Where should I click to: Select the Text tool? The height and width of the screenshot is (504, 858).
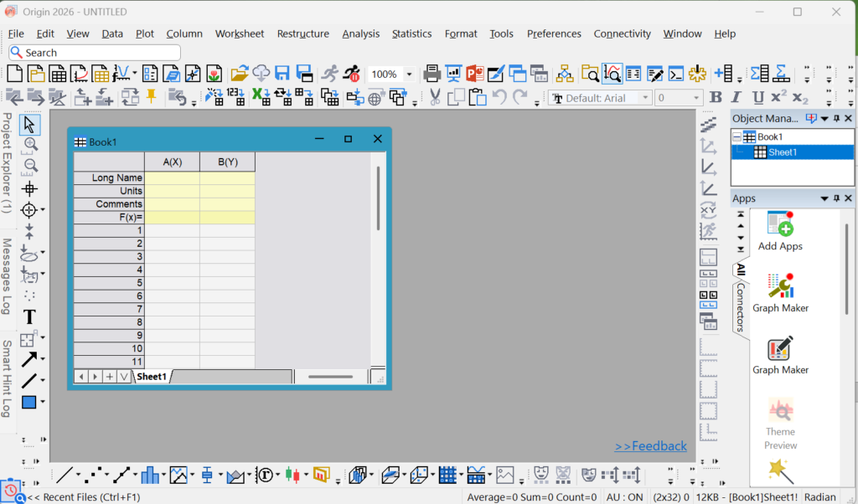(29, 317)
